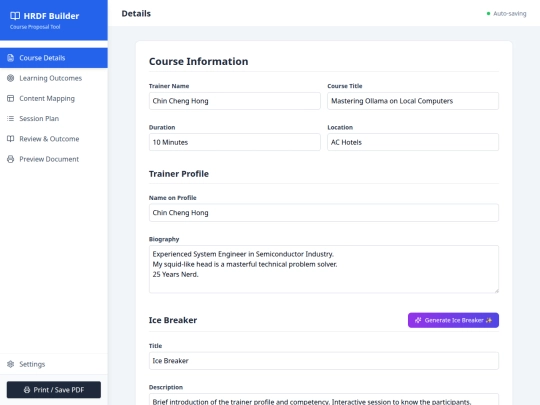Click the Review & Outcome book icon

[x=11, y=139]
